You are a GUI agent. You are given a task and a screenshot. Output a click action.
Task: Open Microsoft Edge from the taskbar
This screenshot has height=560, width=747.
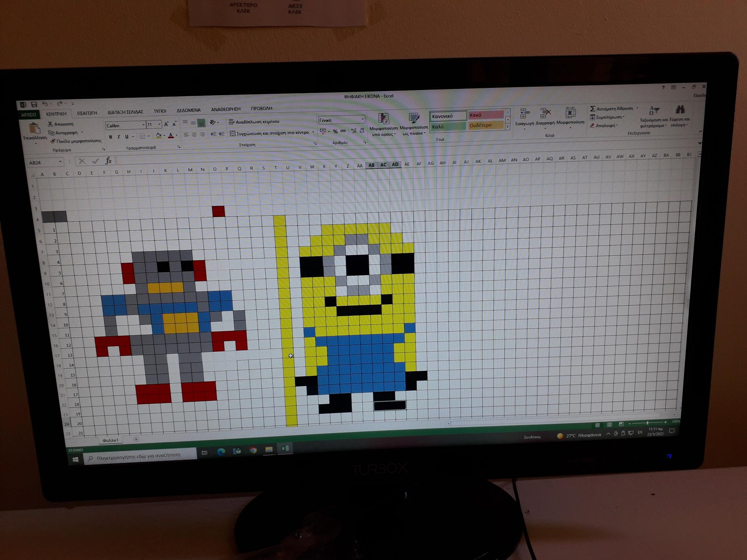tap(221, 451)
